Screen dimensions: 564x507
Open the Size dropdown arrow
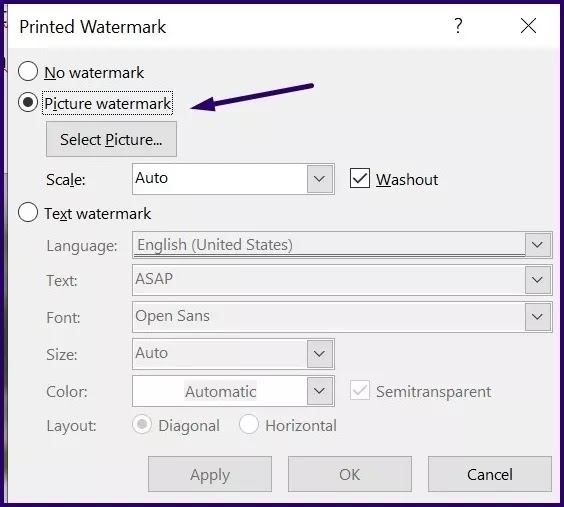[319, 354]
